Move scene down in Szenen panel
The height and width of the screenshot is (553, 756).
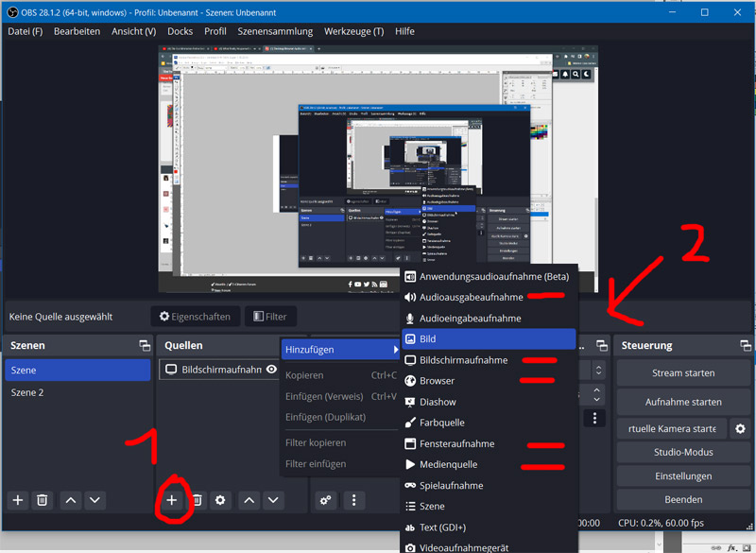[x=94, y=500]
